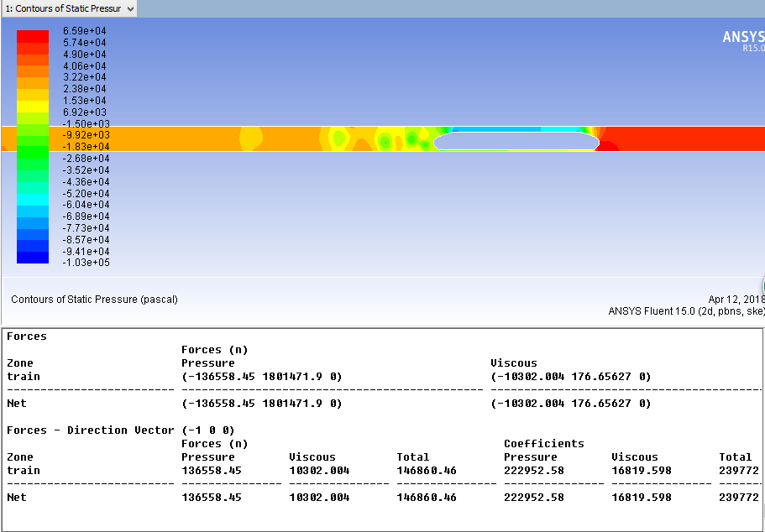Click the 6.59e+04 maximum legend value
Viewport: 765px width, 532px height.
point(85,31)
